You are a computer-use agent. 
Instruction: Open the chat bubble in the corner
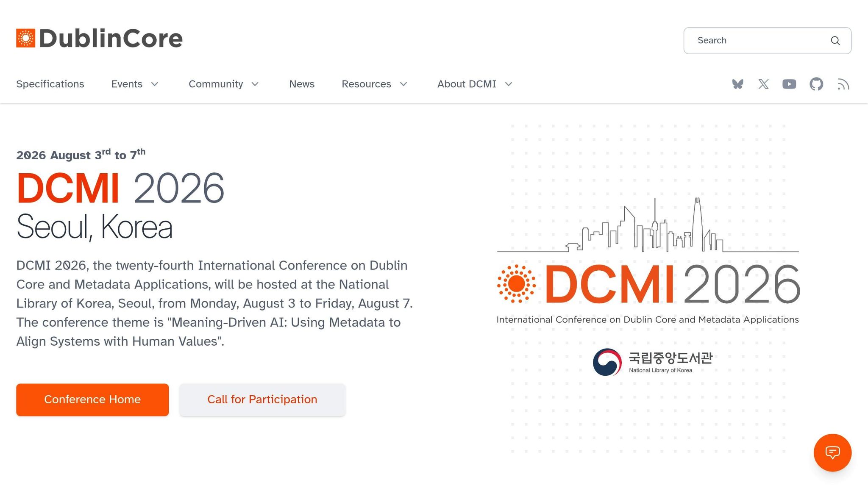(x=832, y=452)
